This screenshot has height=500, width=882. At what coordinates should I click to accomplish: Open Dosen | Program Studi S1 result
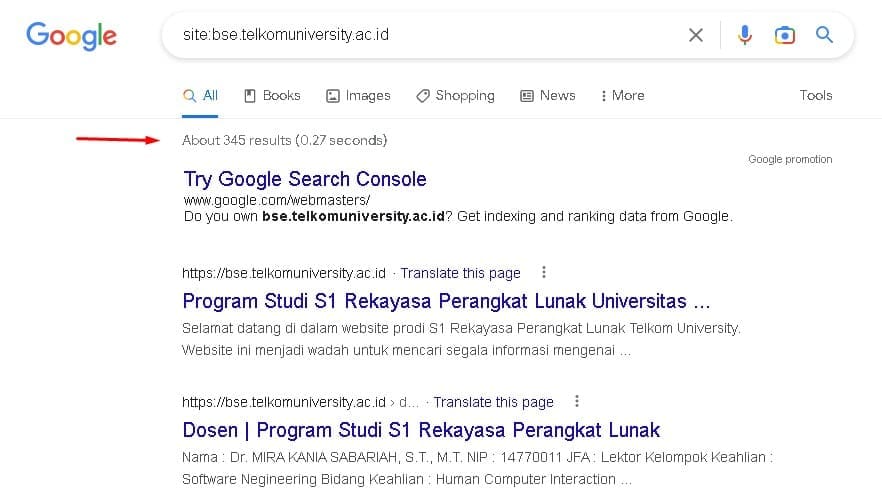(x=421, y=430)
